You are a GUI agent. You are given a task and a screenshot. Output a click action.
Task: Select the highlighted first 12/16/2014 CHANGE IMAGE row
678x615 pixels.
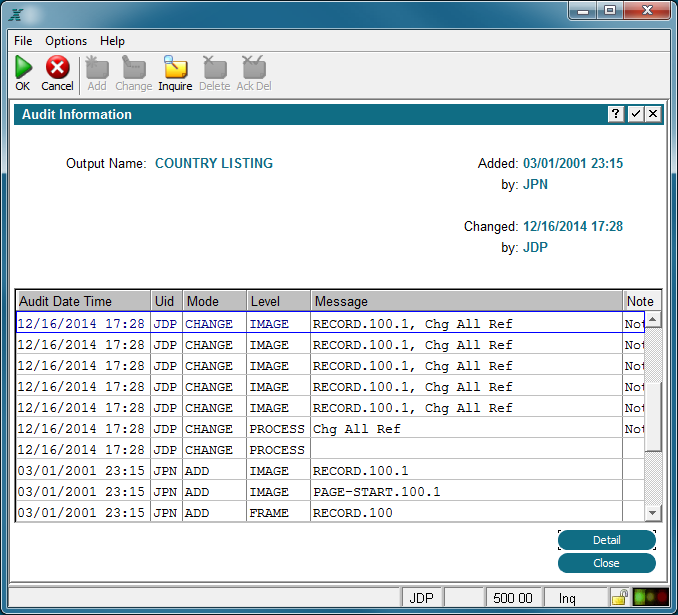330,323
